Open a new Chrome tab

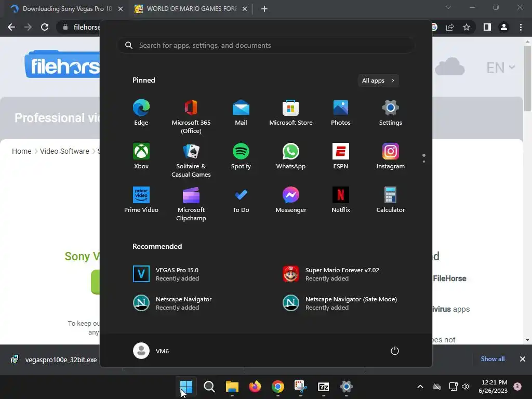pos(264,9)
